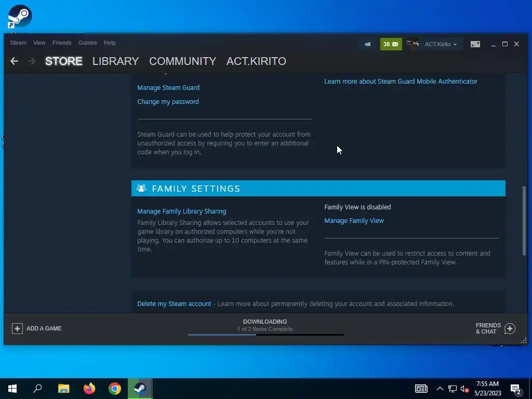Open Windows Start menu
Image resolution: width=532 pixels, height=399 pixels.
12,389
